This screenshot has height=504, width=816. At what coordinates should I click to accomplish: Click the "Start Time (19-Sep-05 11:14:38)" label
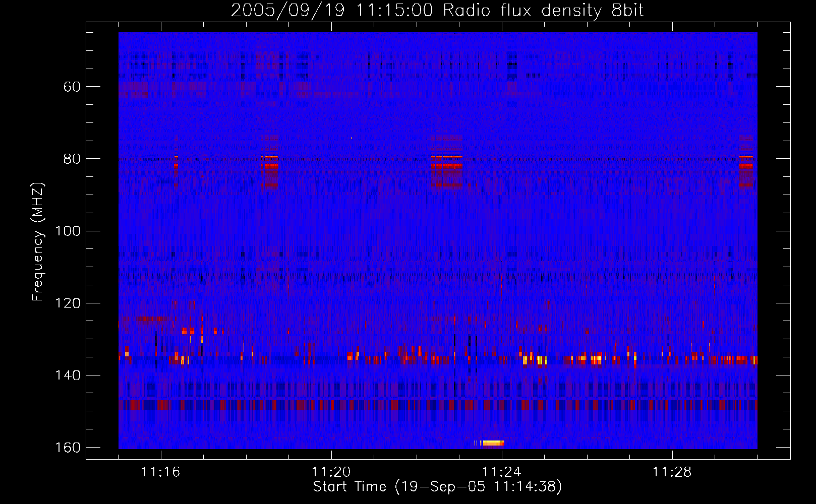click(x=437, y=487)
